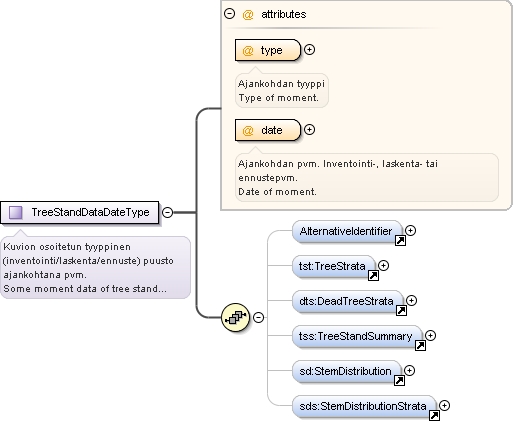Expand the type attribute details
Screen dimensions: 514x422
pyautogui.click(x=310, y=50)
